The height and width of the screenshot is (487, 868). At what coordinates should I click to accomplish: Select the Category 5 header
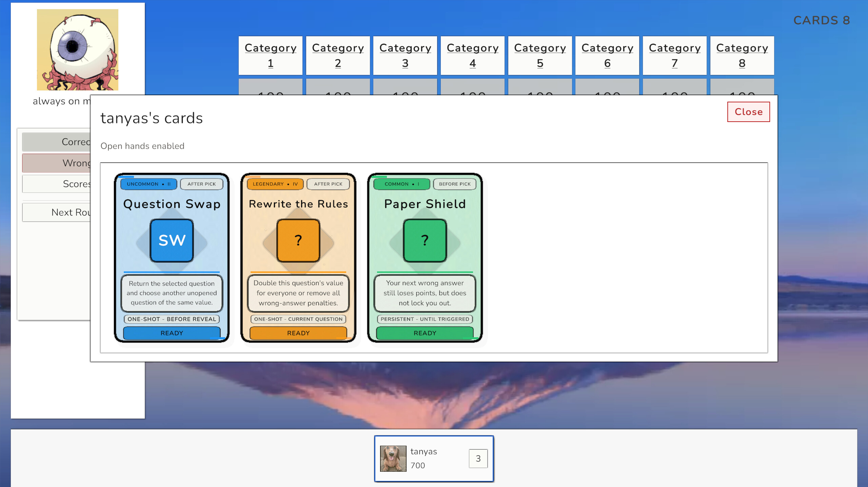tap(540, 56)
